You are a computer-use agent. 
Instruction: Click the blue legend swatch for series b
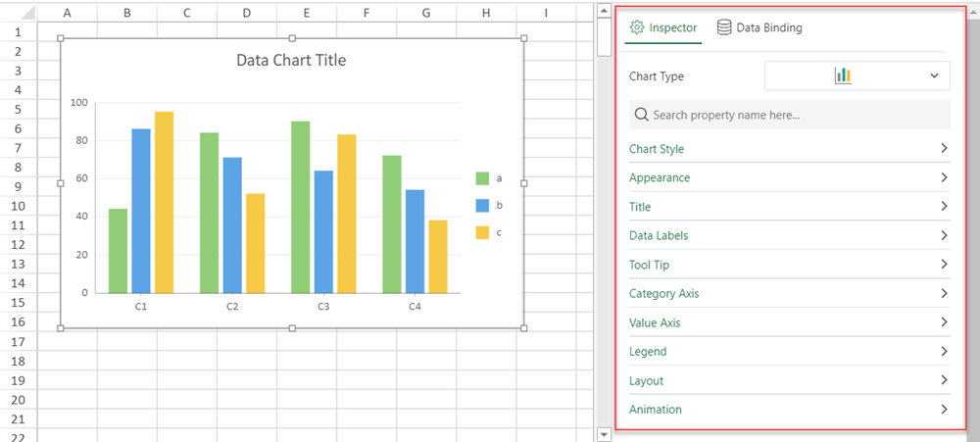tap(482, 206)
